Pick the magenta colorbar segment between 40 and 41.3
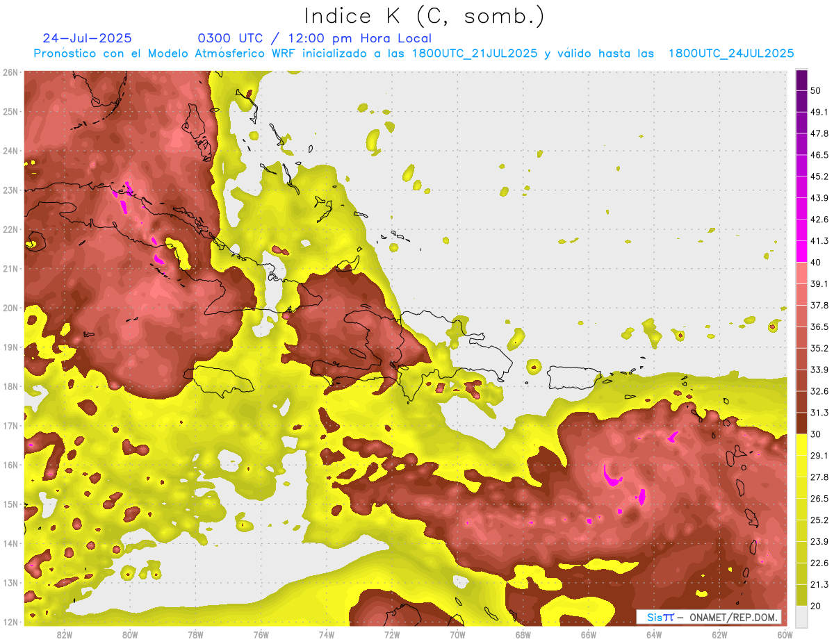This screenshot has height=644, width=834. click(x=801, y=251)
